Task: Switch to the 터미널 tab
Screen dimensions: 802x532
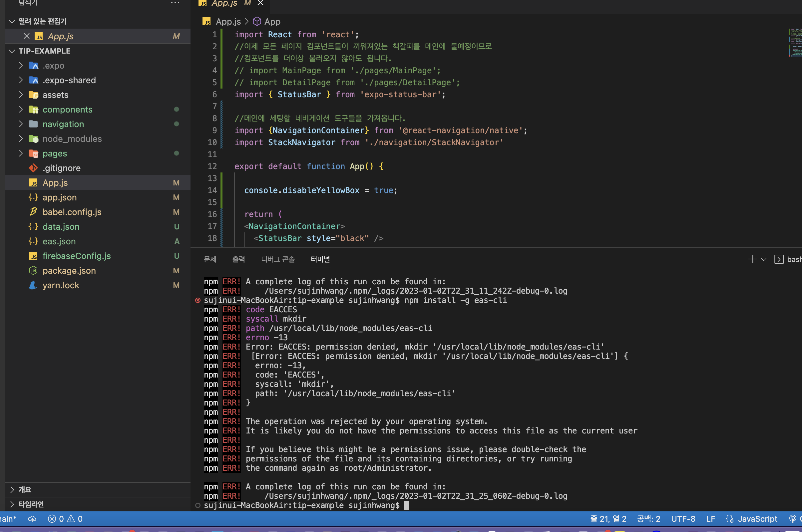Action: tap(320, 259)
